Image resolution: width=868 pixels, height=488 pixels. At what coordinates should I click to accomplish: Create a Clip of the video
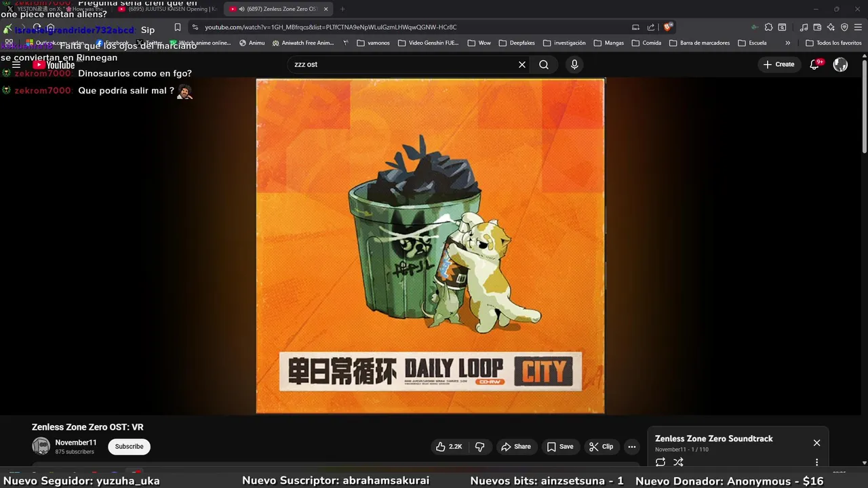pos(601,447)
